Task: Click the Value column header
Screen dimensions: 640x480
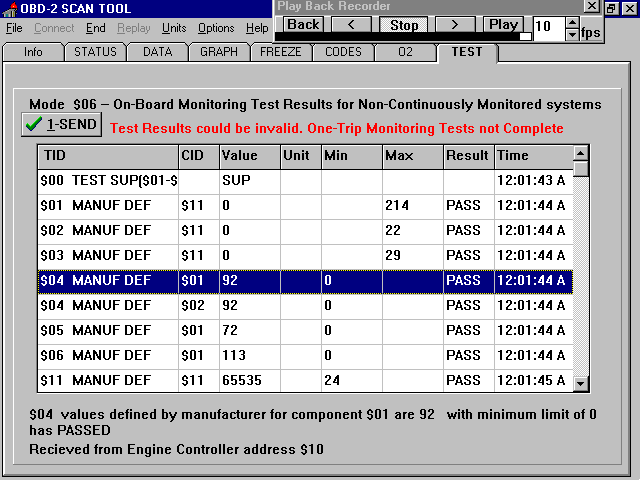Action: pyautogui.click(x=250, y=156)
